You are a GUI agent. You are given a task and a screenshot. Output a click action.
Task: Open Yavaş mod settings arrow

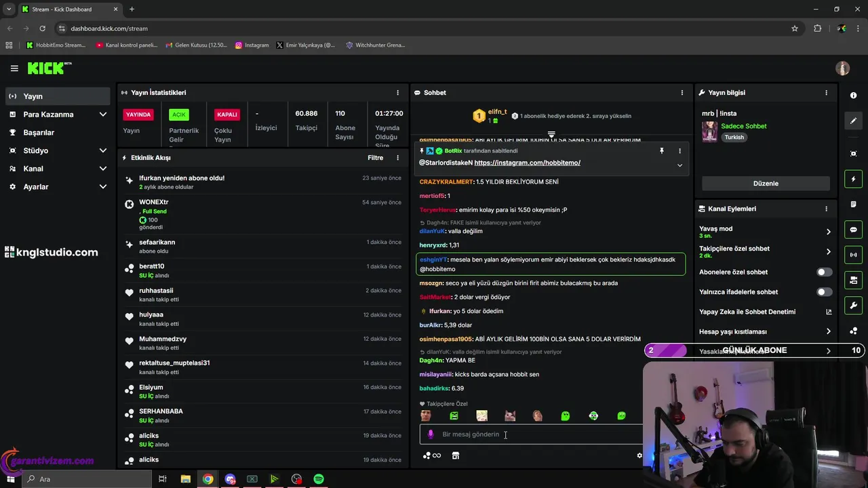828,232
